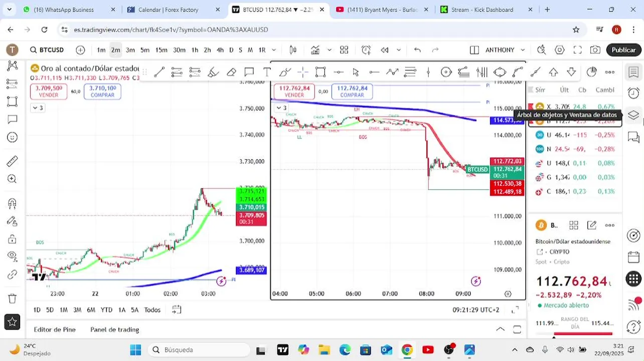Open the Editor de Pine tab
Image resolution: width=644 pixels, height=361 pixels.
tap(55, 329)
